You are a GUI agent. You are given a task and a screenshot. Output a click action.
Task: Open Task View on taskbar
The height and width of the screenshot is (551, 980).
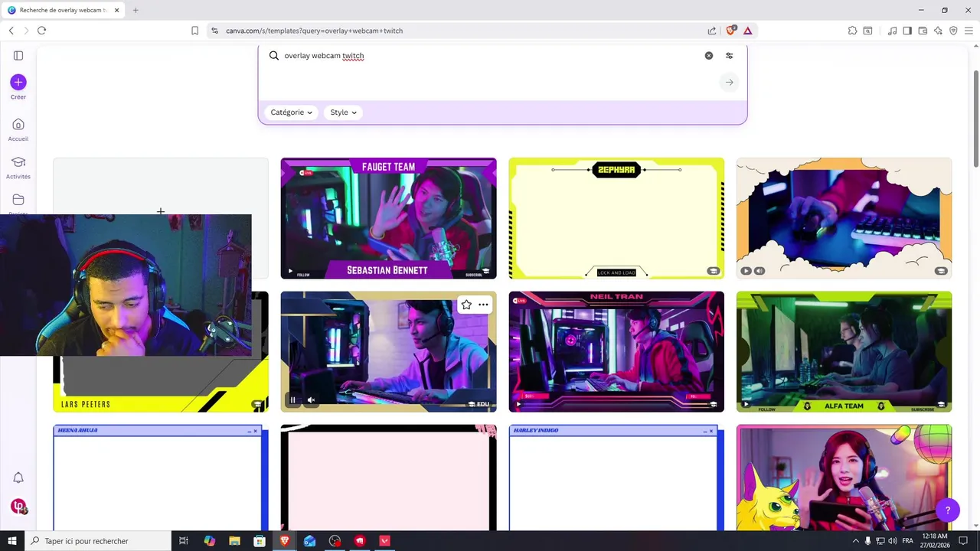point(184,541)
